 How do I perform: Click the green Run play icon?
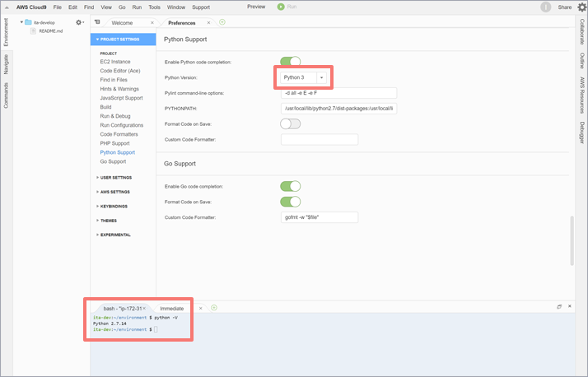281,7
